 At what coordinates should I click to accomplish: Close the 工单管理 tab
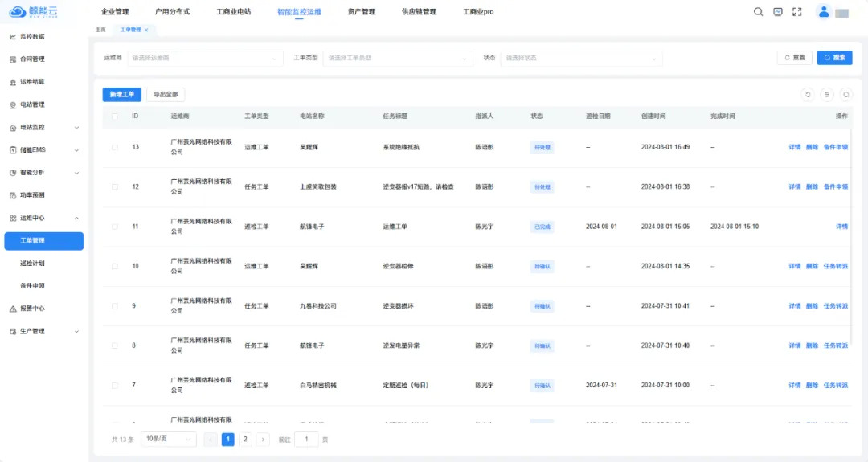pyautogui.click(x=145, y=30)
